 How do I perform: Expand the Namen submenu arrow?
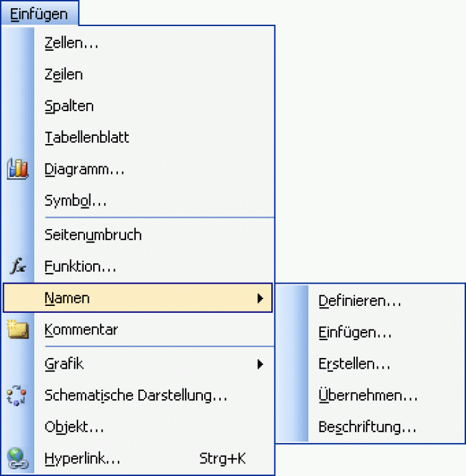tap(260, 298)
